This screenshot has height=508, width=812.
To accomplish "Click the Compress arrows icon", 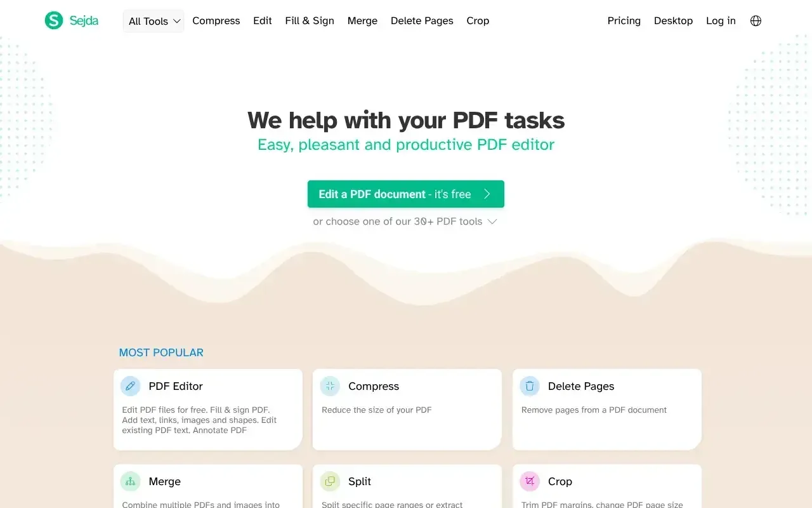I will click(x=330, y=386).
